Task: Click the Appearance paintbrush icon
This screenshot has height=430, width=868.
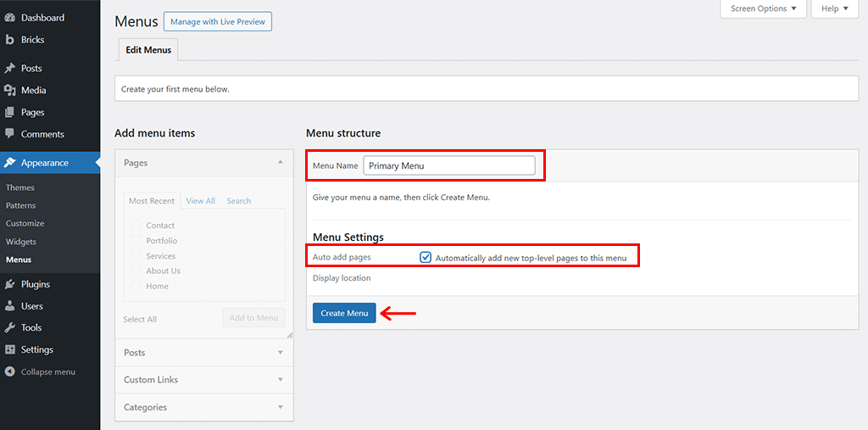Action: (9, 163)
